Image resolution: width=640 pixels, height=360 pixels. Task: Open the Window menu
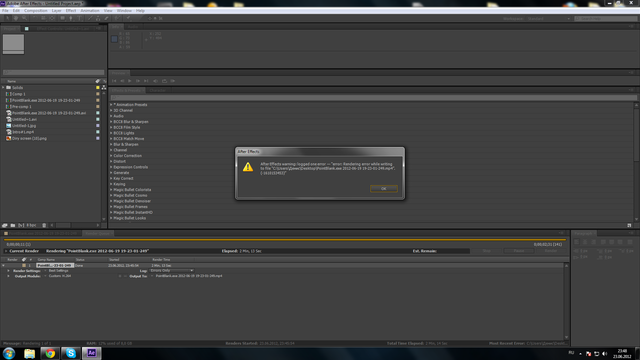point(124,11)
